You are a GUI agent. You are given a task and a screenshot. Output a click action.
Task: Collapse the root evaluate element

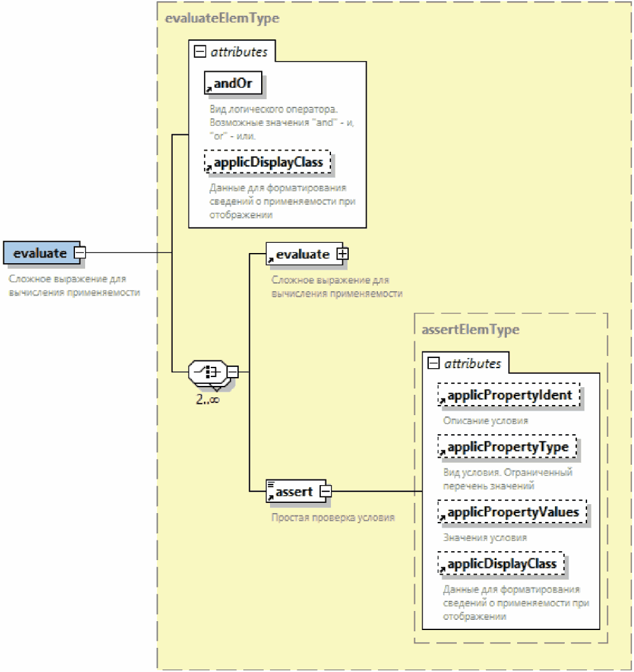(x=79, y=253)
